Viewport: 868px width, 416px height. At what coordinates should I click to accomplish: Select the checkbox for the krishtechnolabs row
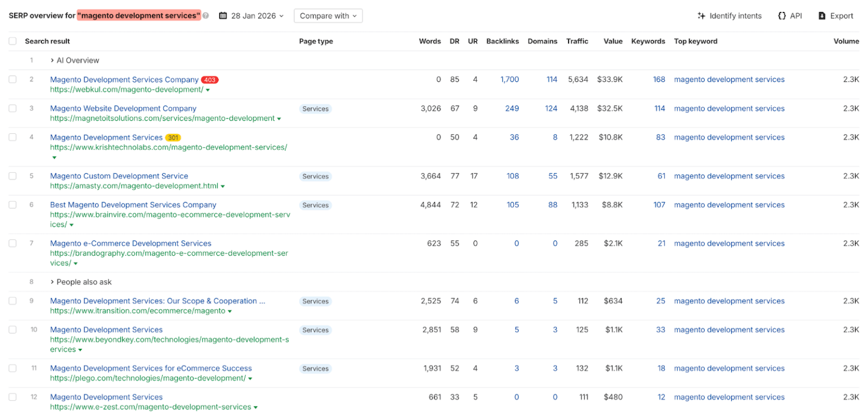pyautogui.click(x=12, y=137)
